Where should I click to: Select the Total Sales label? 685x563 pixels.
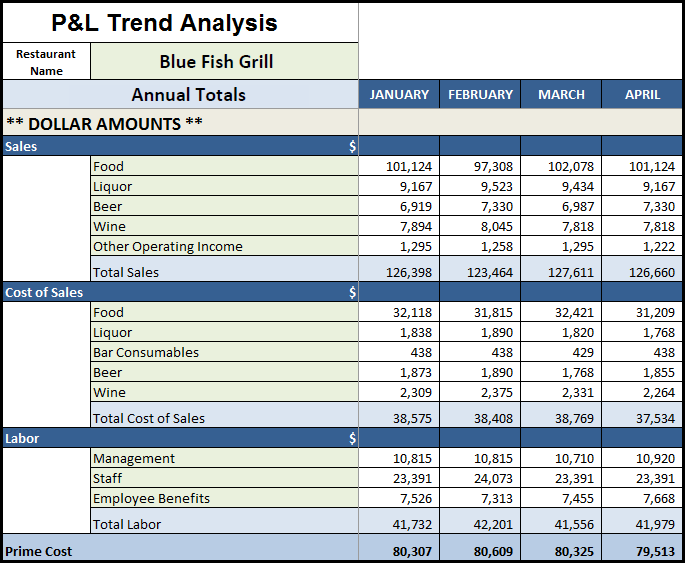click(225, 269)
